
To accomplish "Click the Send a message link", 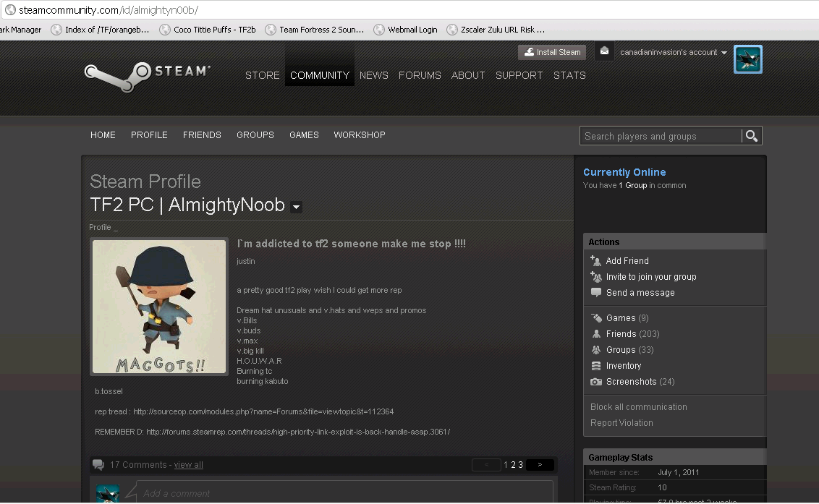I will [640, 292].
